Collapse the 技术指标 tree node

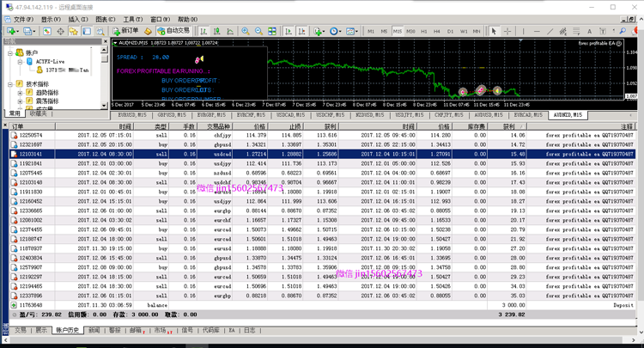point(9,84)
